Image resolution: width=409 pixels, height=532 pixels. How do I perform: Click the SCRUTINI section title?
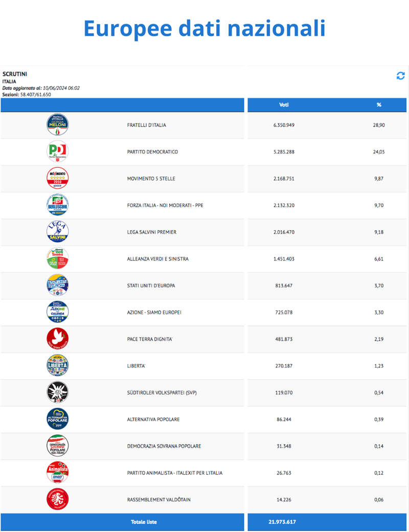tap(15, 74)
